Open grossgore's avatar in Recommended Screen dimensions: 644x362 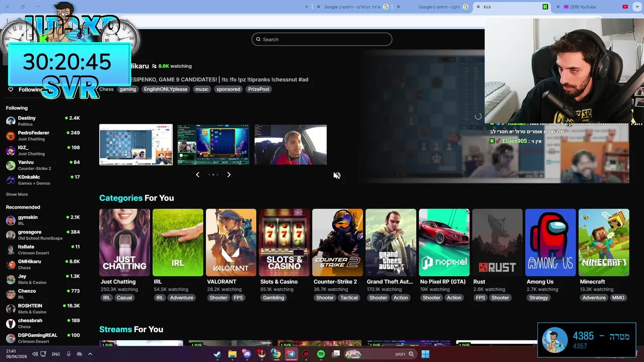tap(11, 235)
